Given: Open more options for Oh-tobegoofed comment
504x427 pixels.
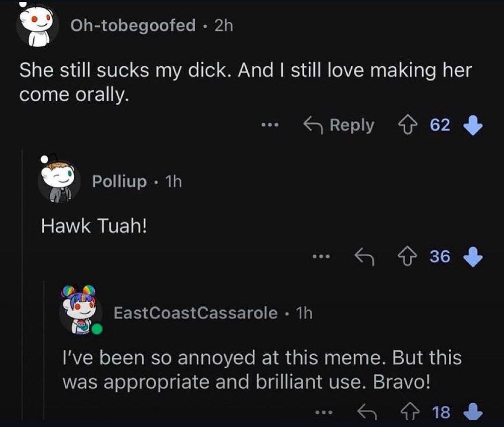Looking at the screenshot, I should [x=270, y=125].
